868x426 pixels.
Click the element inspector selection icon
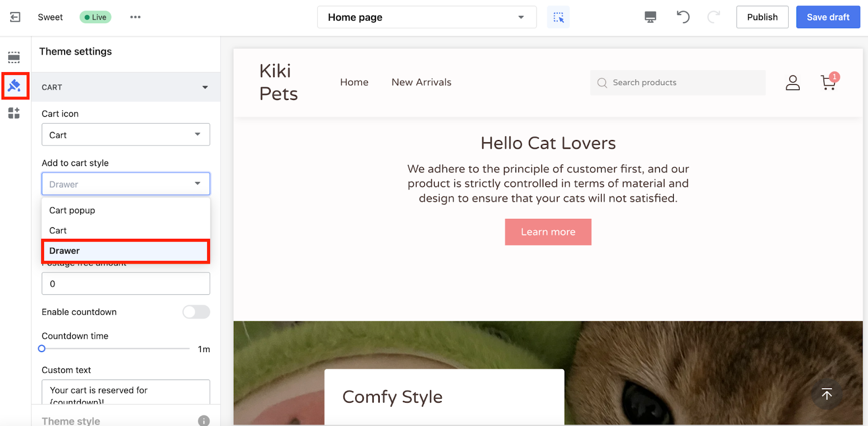558,17
